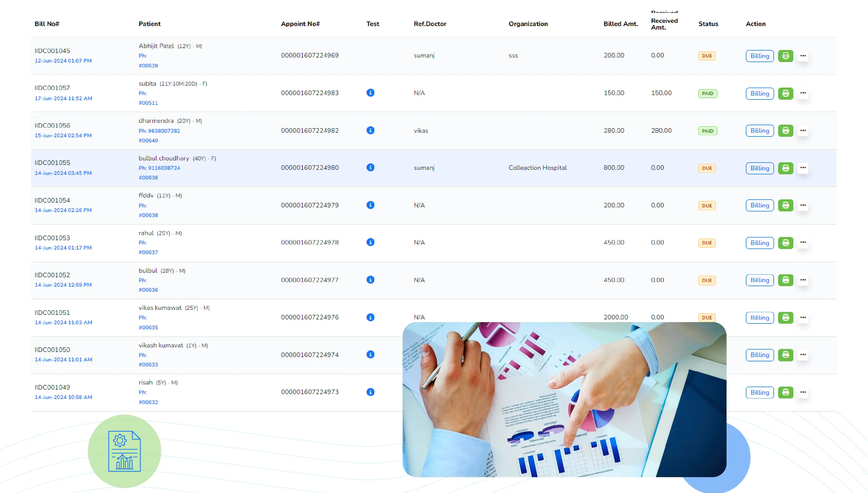Image resolution: width=868 pixels, height=493 pixels.
Task: Open more actions for bill IIDC001045
Action: point(803,56)
